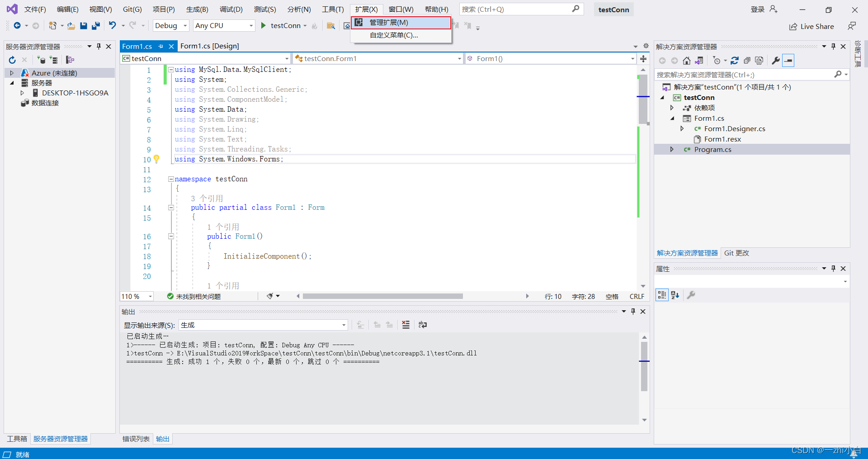Open the testConn project scope dropdown

pos(206,59)
